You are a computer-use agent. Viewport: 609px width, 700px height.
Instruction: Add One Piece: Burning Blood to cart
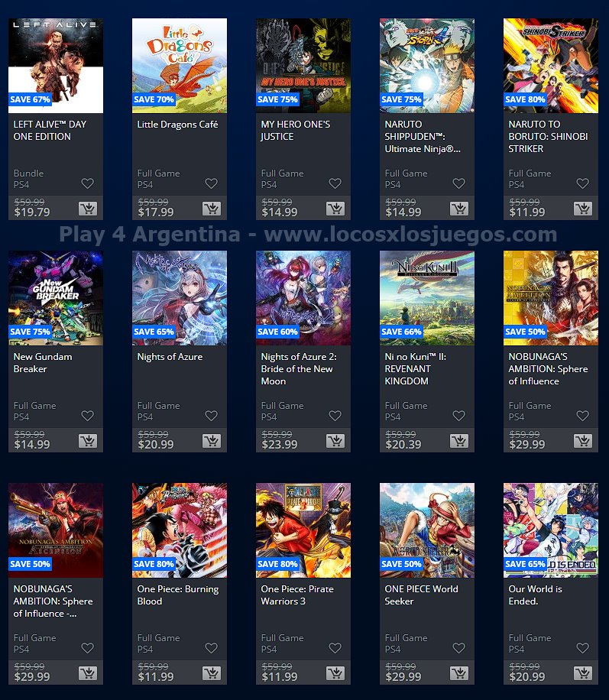[211, 673]
